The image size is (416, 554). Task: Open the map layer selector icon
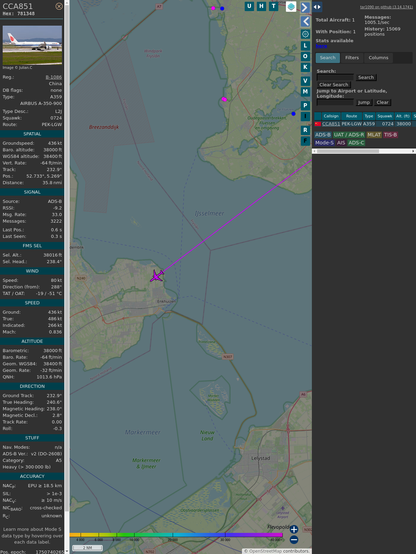point(291,6)
